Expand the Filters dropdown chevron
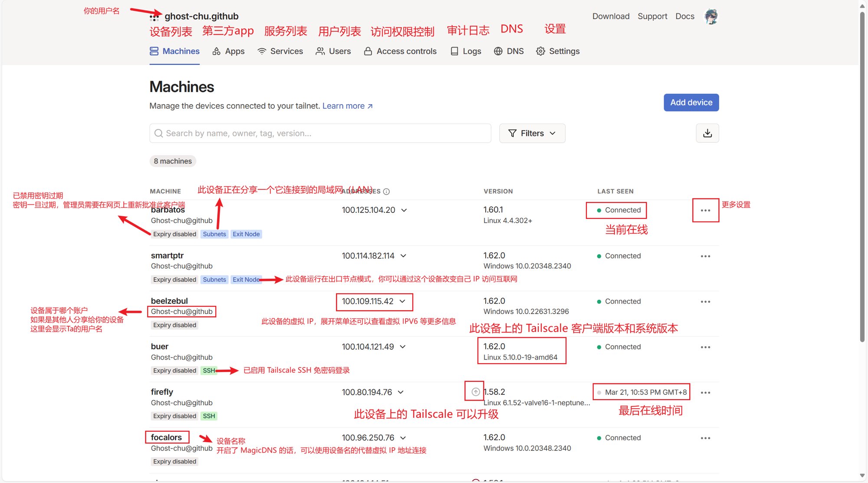The width and height of the screenshot is (868, 483). [x=552, y=133]
